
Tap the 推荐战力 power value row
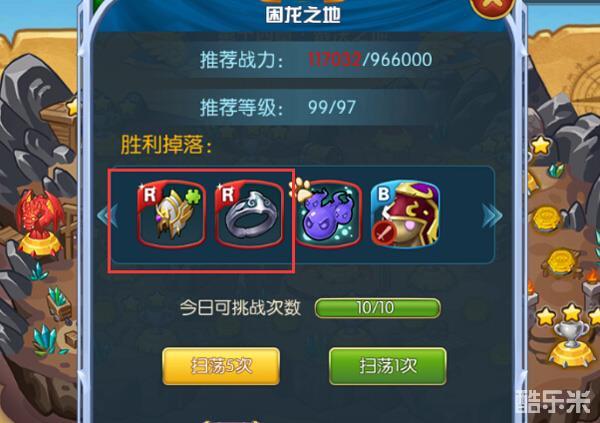(316, 60)
